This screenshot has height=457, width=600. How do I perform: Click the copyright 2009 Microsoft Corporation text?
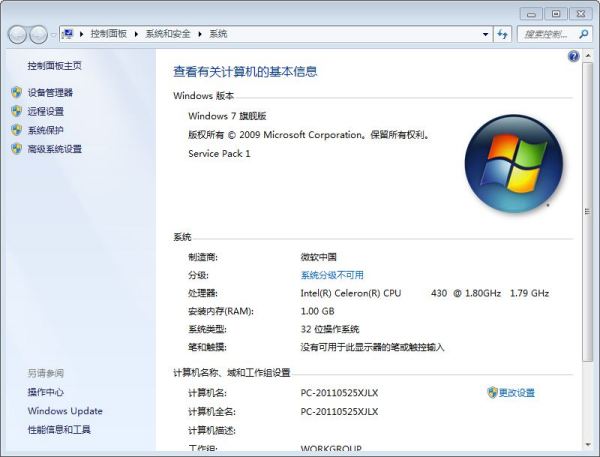pyautogui.click(x=309, y=135)
